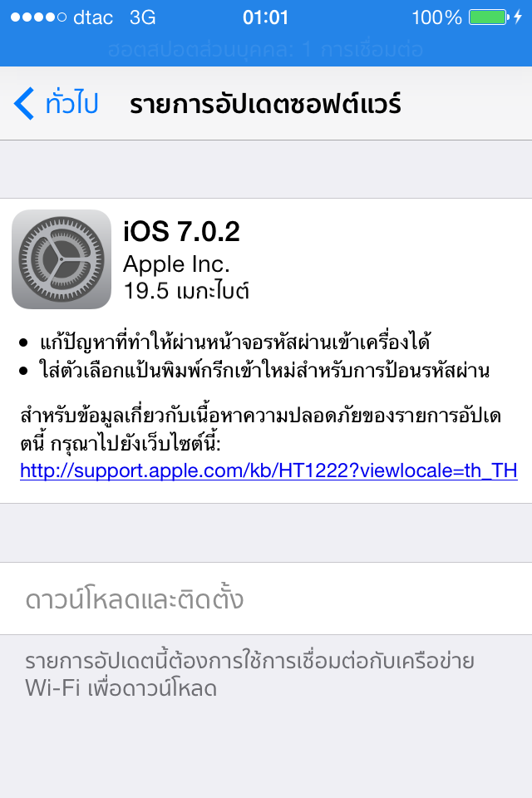Tap the 100% battery percentage
532x798 pixels.
tap(436, 17)
